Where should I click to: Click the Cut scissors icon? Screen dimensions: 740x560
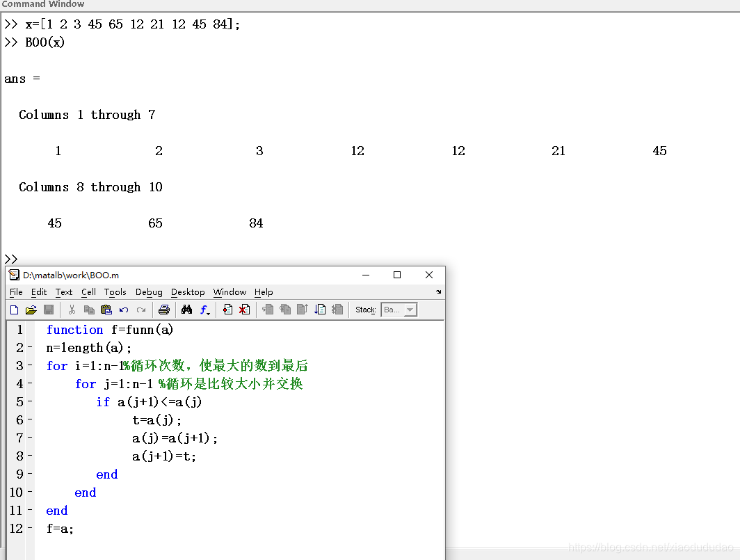coord(72,310)
